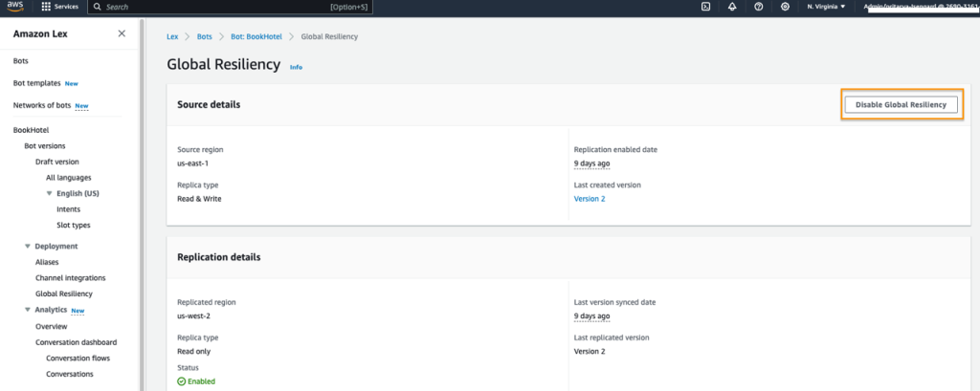Collapse the Analytics section
980x391 pixels.
(28, 310)
